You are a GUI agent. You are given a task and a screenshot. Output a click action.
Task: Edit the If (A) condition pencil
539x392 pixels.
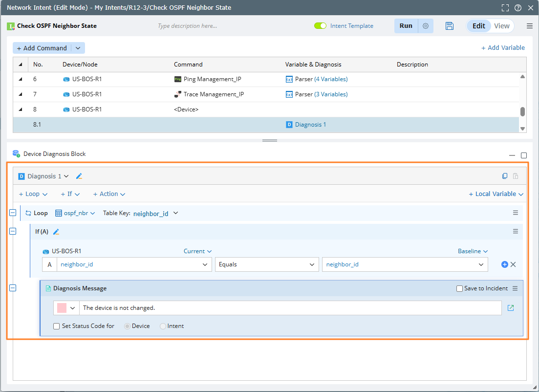[56, 232]
